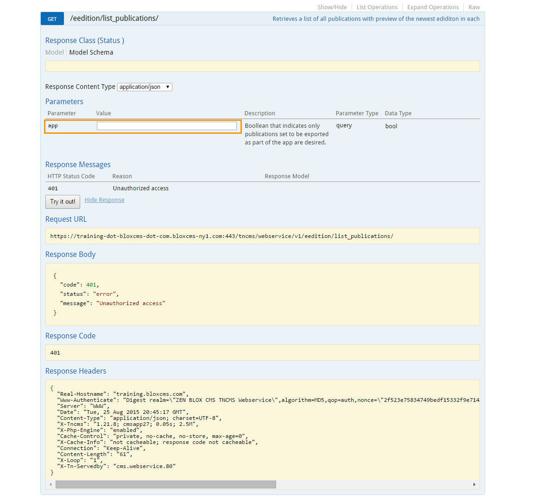This screenshot has height=500, width=537.
Task: Click the horizontal scrollbar thumb in Response Headers
Action: [166, 484]
